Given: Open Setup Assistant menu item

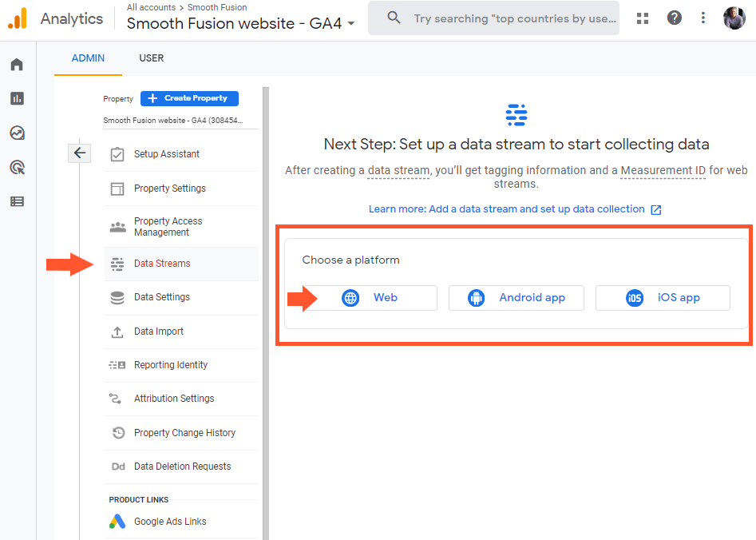Looking at the screenshot, I should (181, 154).
